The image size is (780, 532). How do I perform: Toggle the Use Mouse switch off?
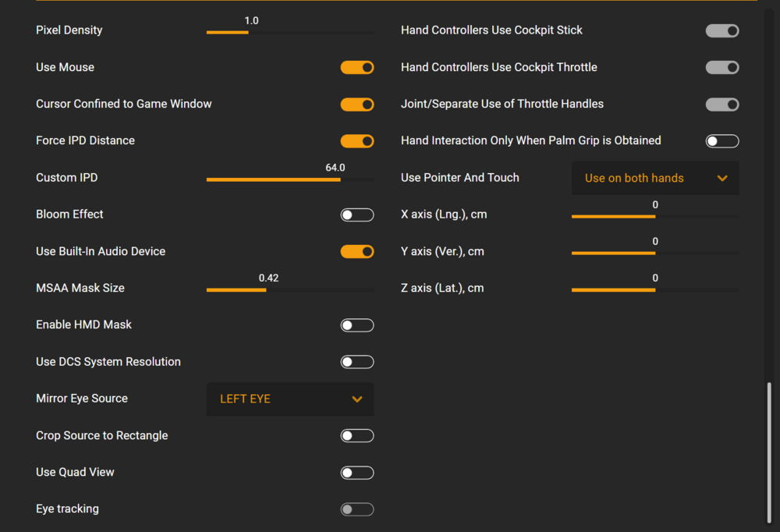[x=357, y=68]
